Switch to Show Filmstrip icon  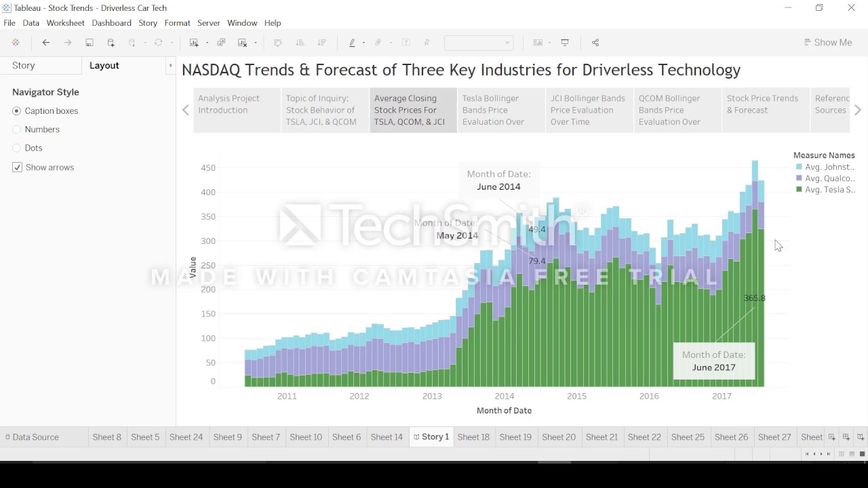pos(852,454)
